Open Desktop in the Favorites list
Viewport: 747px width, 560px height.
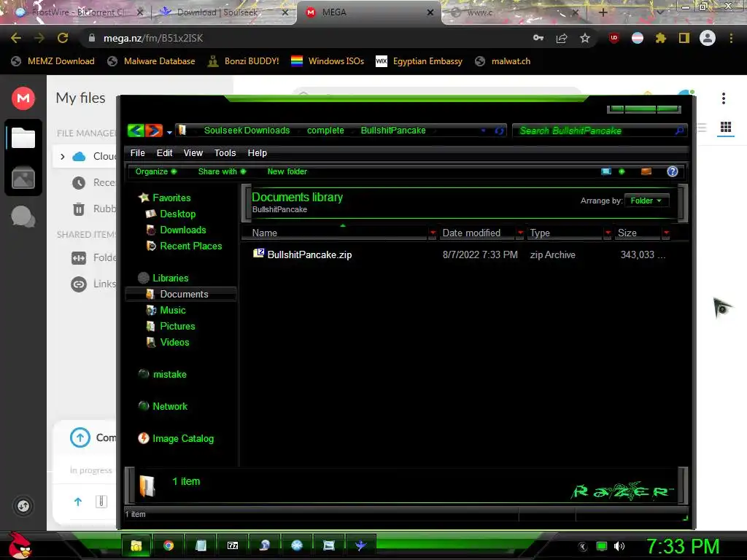coord(171,214)
